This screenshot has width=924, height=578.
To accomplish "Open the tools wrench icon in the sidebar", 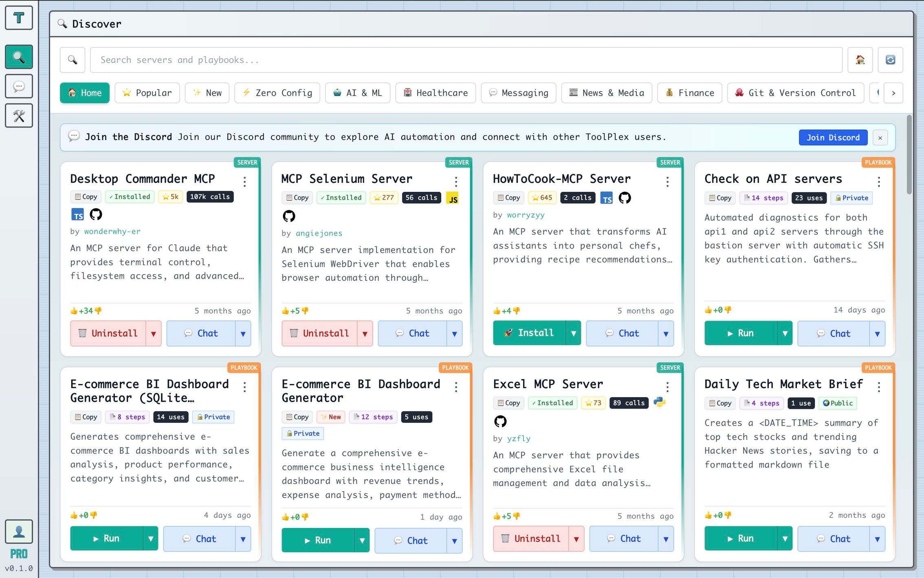I will tap(19, 116).
